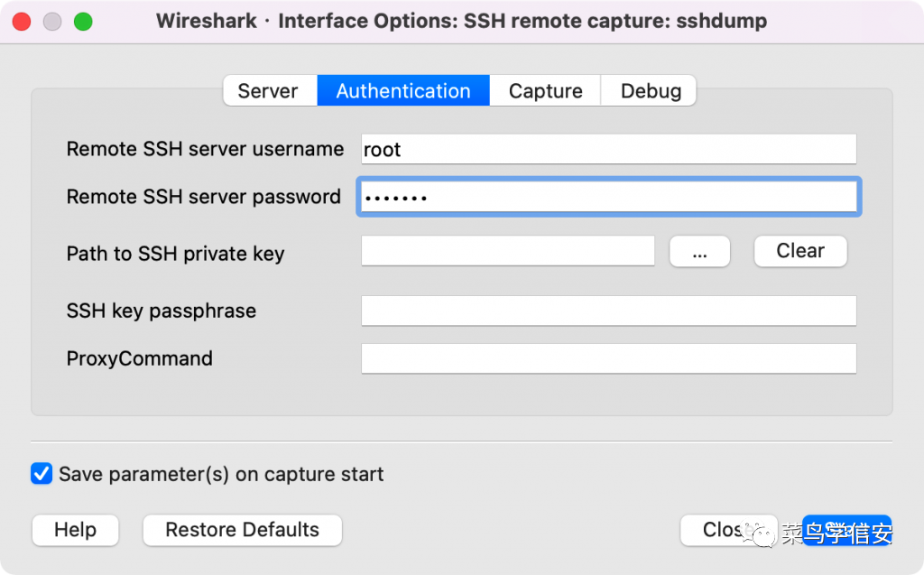
Task: Select the Authentication tab
Action: point(403,91)
